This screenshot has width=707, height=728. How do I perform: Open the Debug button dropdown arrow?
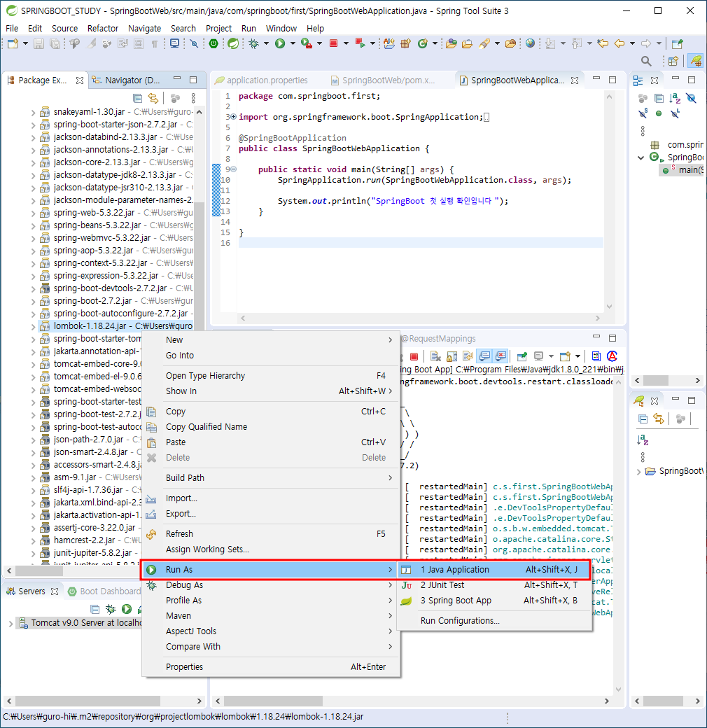point(266,43)
